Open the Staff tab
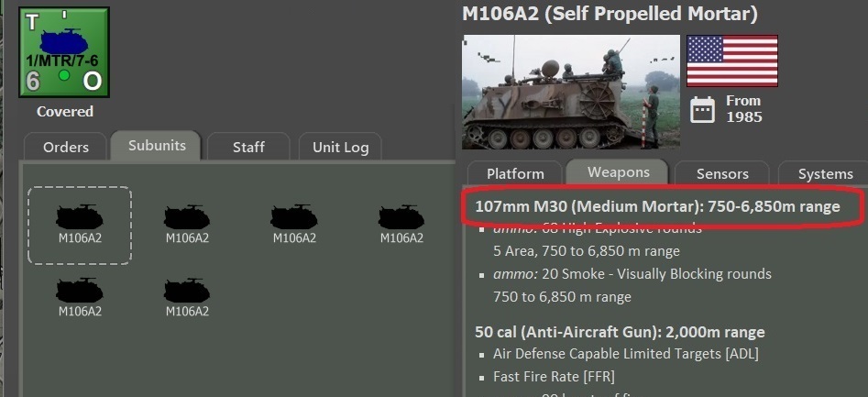This screenshot has width=868, height=397. (248, 147)
